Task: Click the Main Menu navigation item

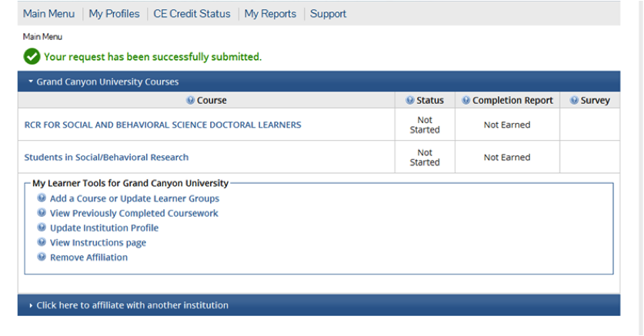Action: 49,14
